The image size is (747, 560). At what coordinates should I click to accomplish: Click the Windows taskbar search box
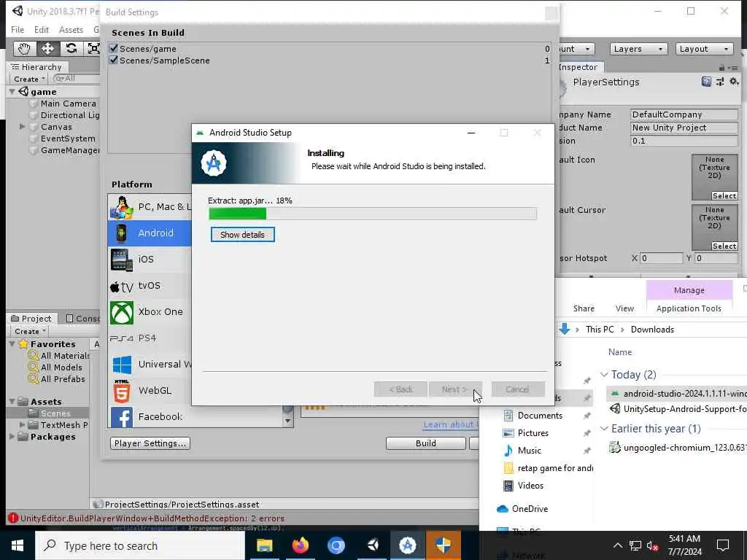pos(140,545)
